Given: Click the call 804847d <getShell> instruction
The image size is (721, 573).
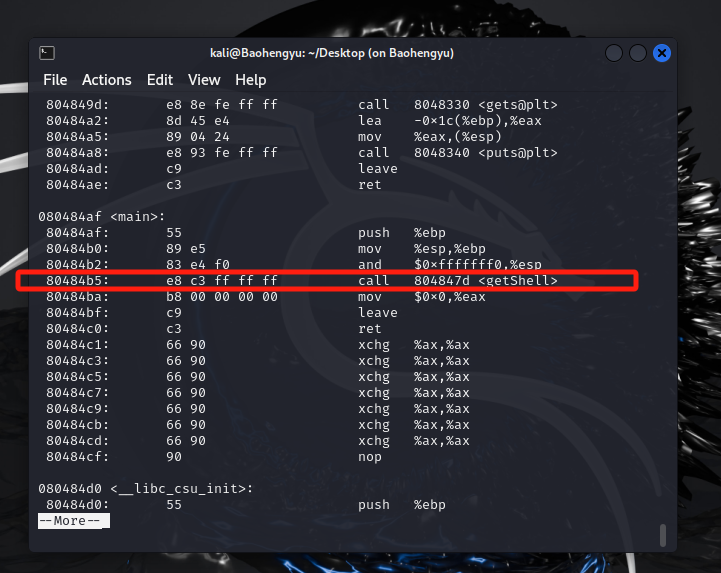Looking at the screenshot, I should 458,281.
